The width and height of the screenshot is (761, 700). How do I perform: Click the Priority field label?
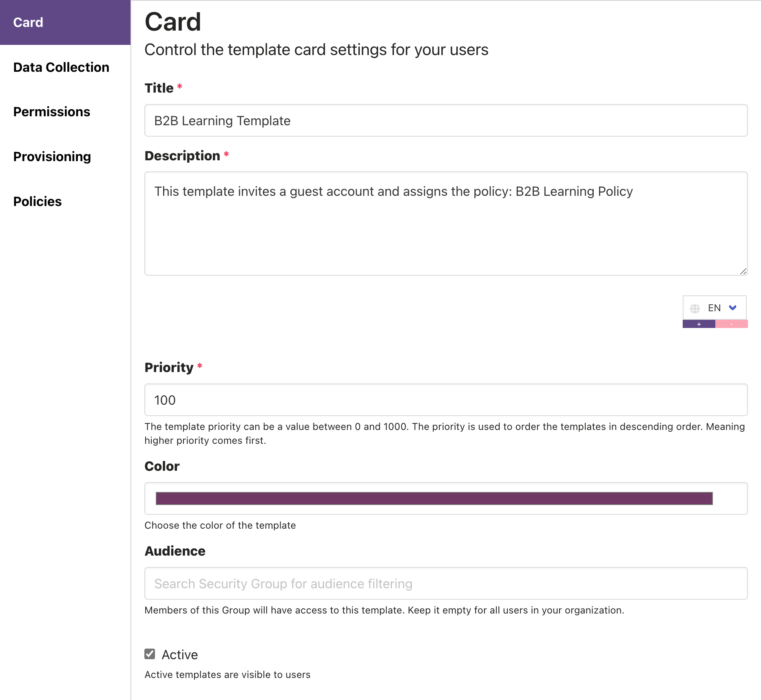(x=169, y=368)
